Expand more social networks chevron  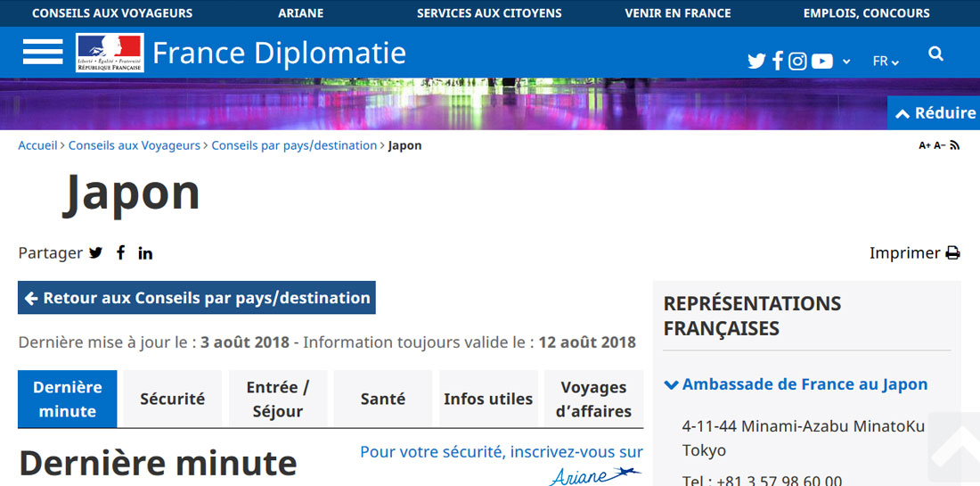[846, 62]
